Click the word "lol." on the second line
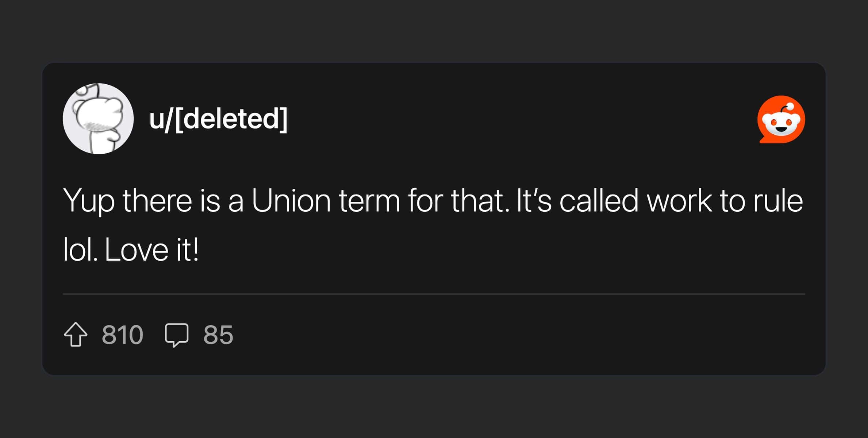This screenshot has height=438, width=868. pyautogui.click(x=80, y=250)
